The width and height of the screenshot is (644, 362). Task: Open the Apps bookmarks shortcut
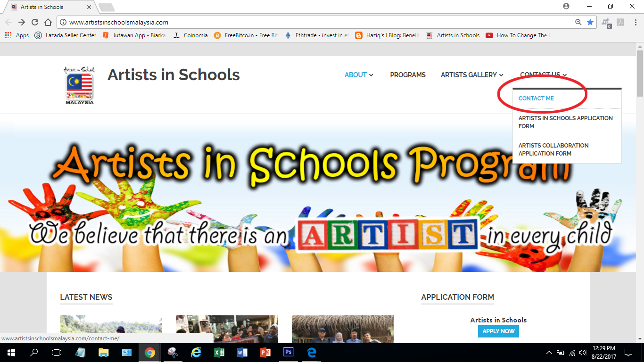coord(17,35)
